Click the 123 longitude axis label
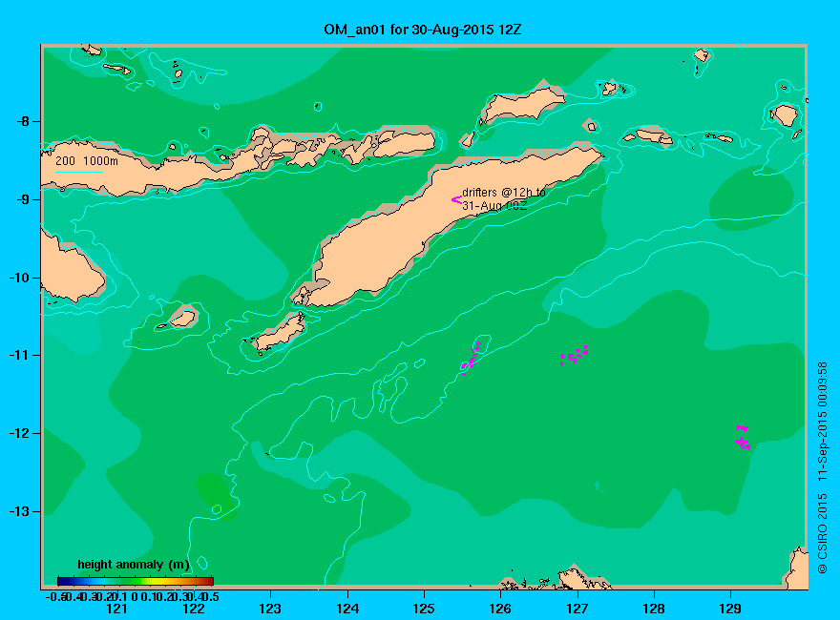Viewport: 840px width, 620px height. click(x=270, y=609)
